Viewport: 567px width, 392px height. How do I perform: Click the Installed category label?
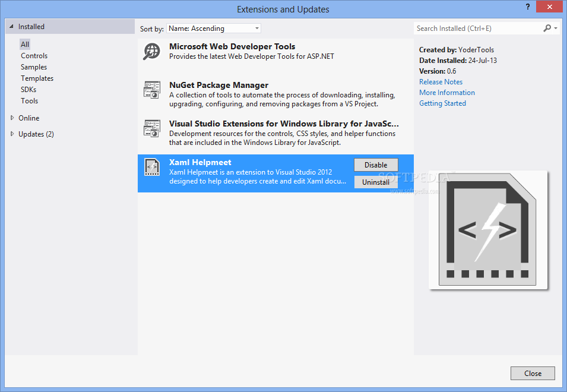pos(31,26)
